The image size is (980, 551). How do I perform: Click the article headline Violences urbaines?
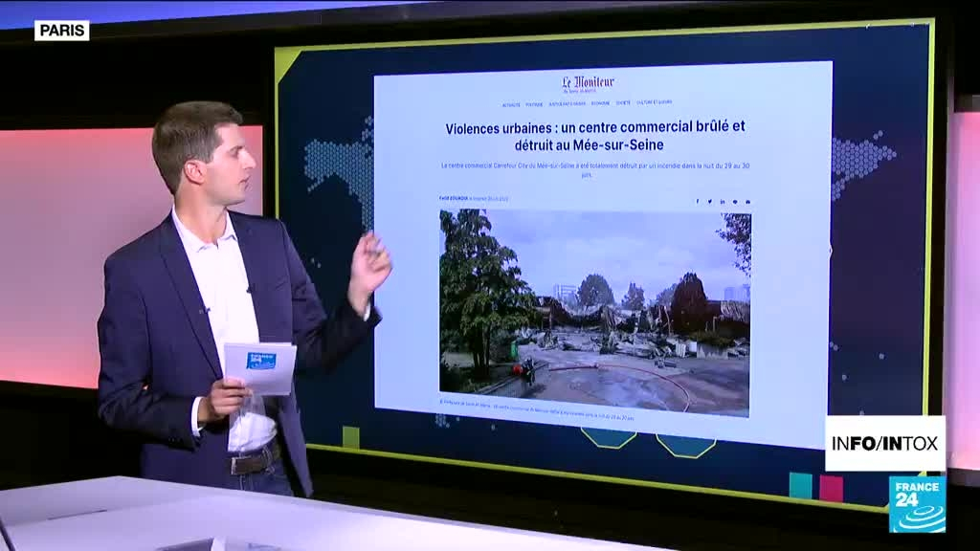tap(594, 136)
